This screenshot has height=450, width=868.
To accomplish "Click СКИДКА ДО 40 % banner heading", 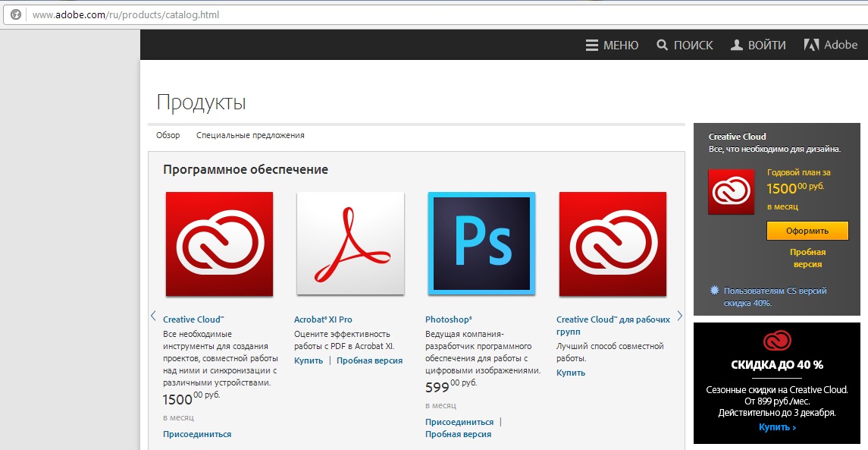I will [x=777, y=365].
